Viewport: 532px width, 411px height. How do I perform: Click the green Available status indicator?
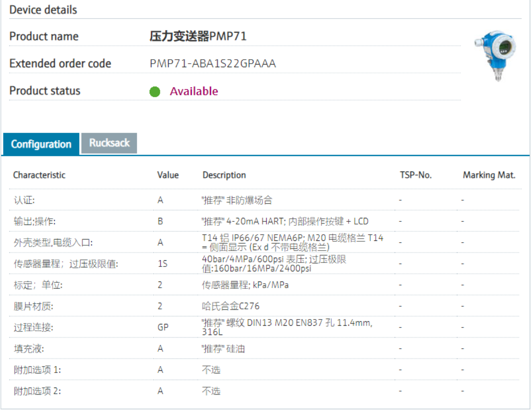[155, 91]
